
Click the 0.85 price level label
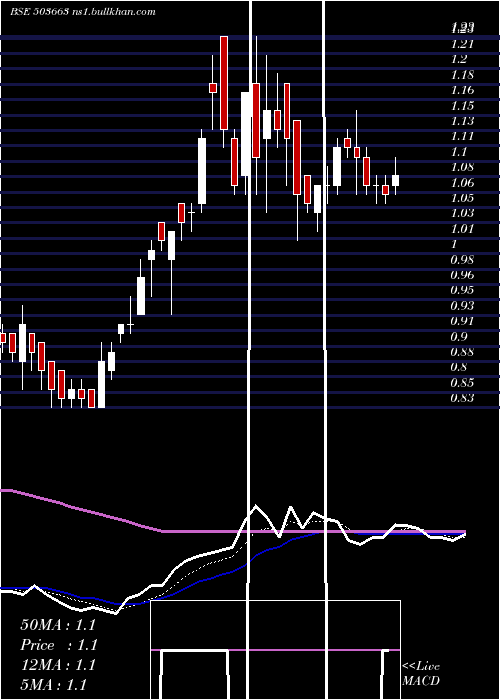462,383
